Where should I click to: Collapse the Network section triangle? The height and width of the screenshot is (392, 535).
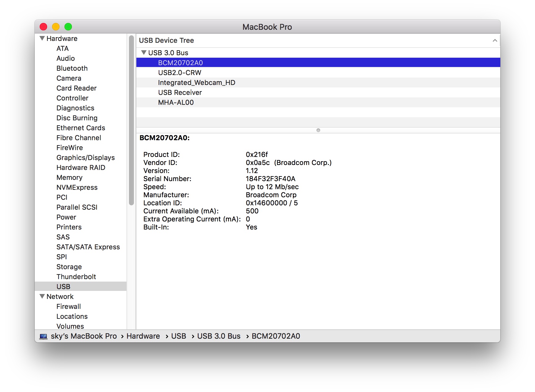tap(42, 296)
